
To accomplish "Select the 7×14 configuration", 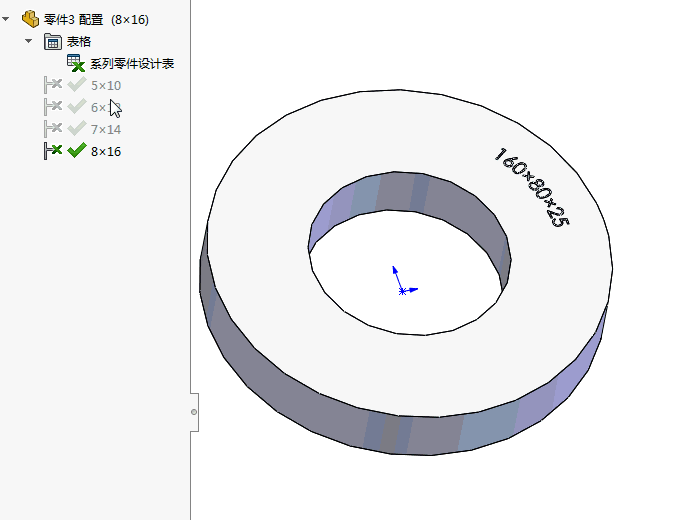I will (106, 130).
